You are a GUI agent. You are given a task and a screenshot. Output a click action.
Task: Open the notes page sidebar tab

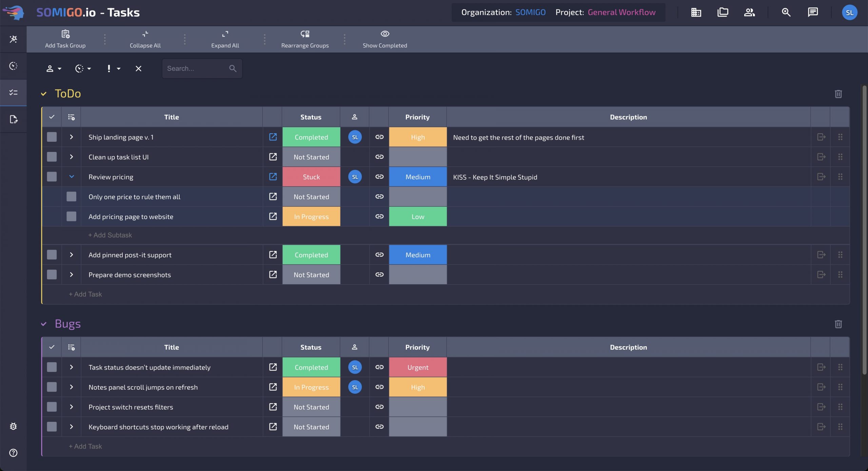coord(13,119)
